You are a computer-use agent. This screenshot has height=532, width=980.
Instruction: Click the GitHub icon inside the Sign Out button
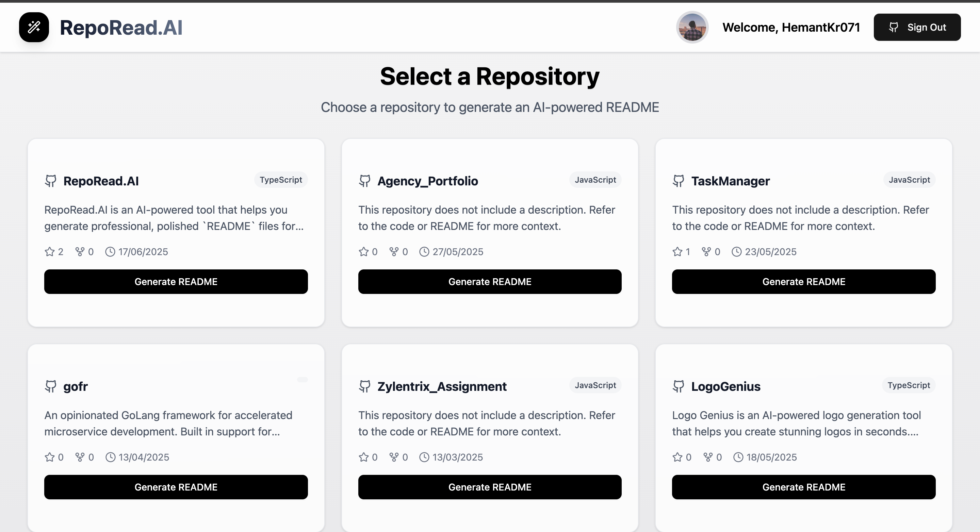(894, 27)
